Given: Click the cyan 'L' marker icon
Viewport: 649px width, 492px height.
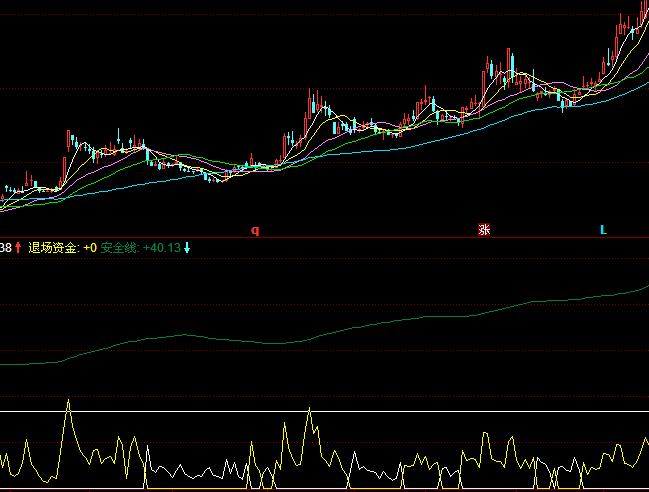Looking at the screenshot, I should click(603, 230).
